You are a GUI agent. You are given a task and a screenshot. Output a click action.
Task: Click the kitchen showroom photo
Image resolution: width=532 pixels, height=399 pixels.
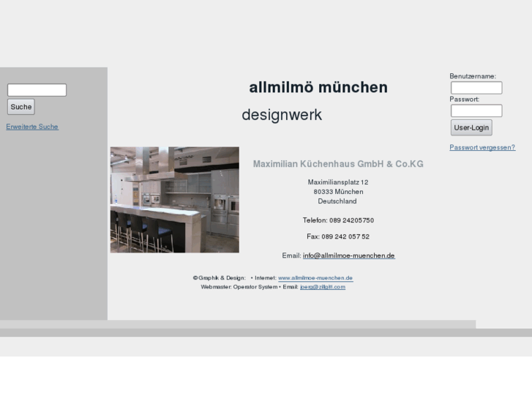pos(175,200)
